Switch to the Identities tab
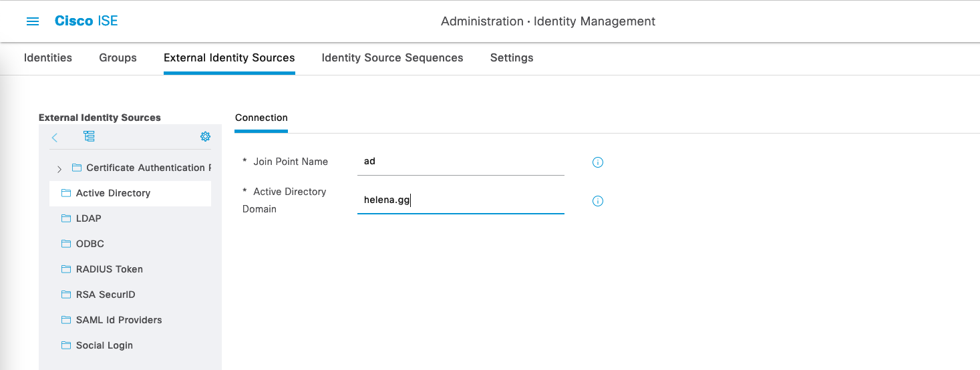This screenshot has height=370, width=980. 48,57
